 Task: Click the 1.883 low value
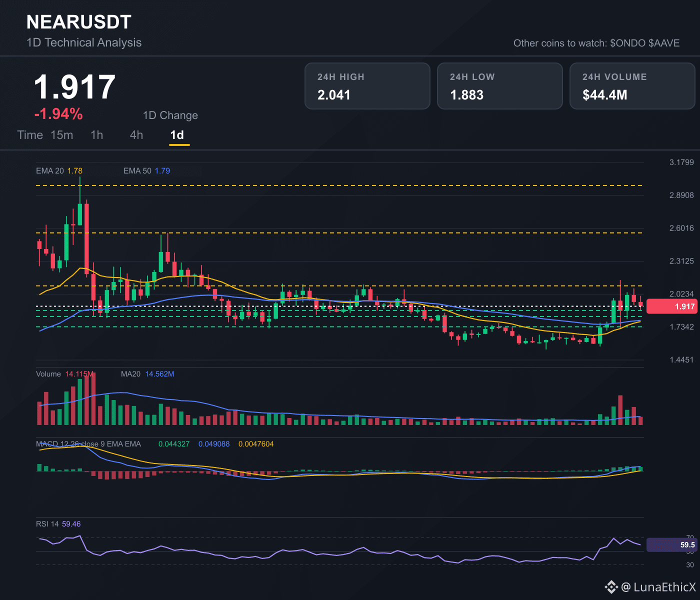pyautogui.click(x=467, y=95)
